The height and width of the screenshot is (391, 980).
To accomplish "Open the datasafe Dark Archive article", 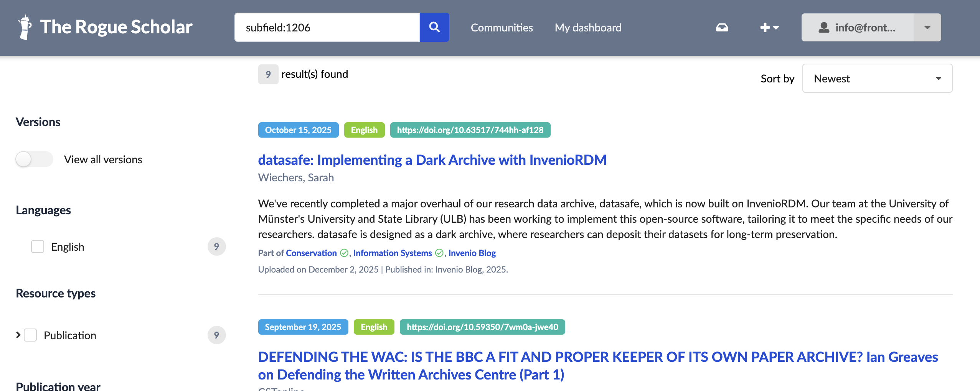I will [432, 160].
